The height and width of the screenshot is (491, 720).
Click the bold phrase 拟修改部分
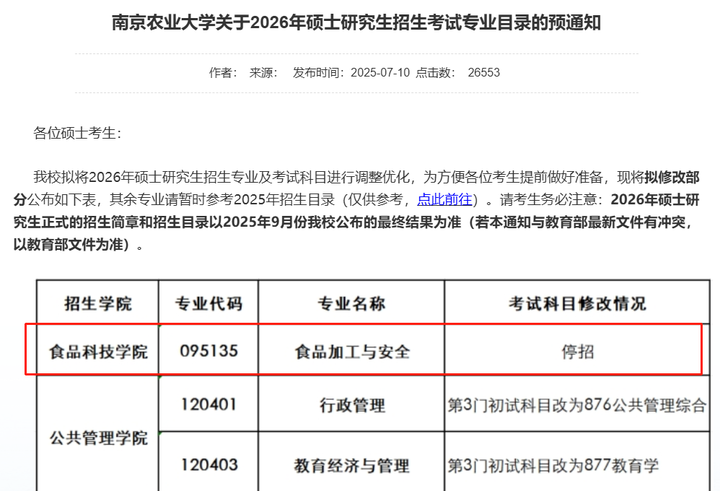tap(672, 177)
